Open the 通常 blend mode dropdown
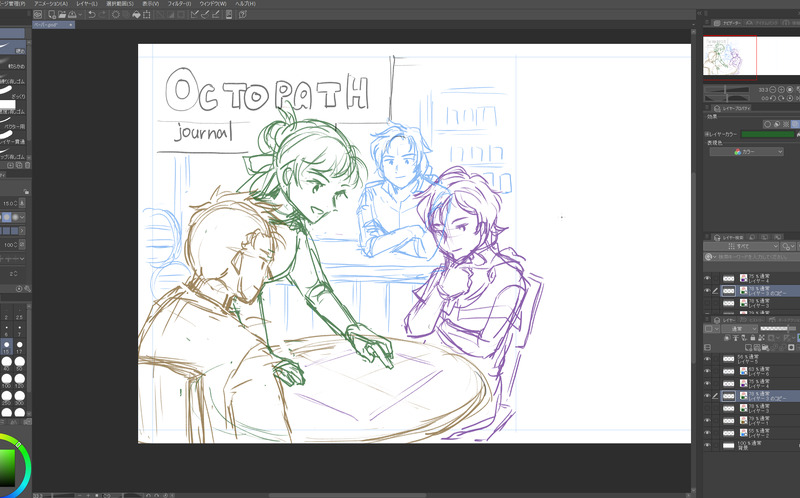Screen dimensions: 800x498 coord(738,329)
